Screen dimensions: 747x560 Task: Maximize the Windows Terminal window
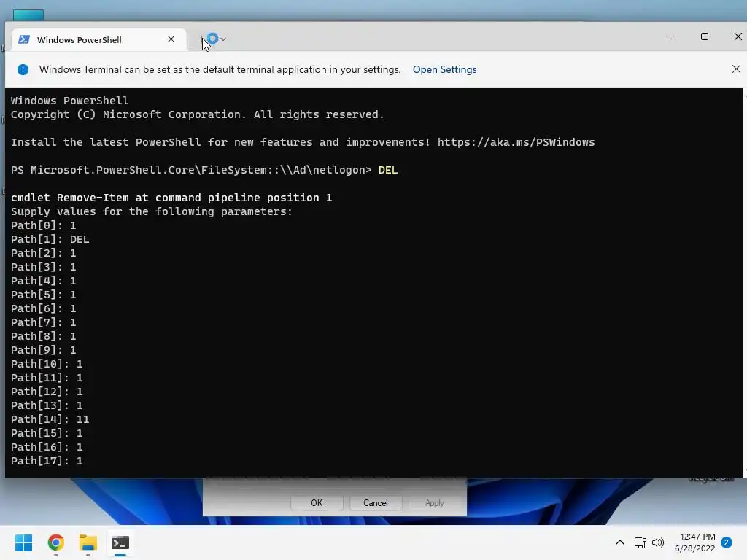pyautogui.click(x=705, y=36)
